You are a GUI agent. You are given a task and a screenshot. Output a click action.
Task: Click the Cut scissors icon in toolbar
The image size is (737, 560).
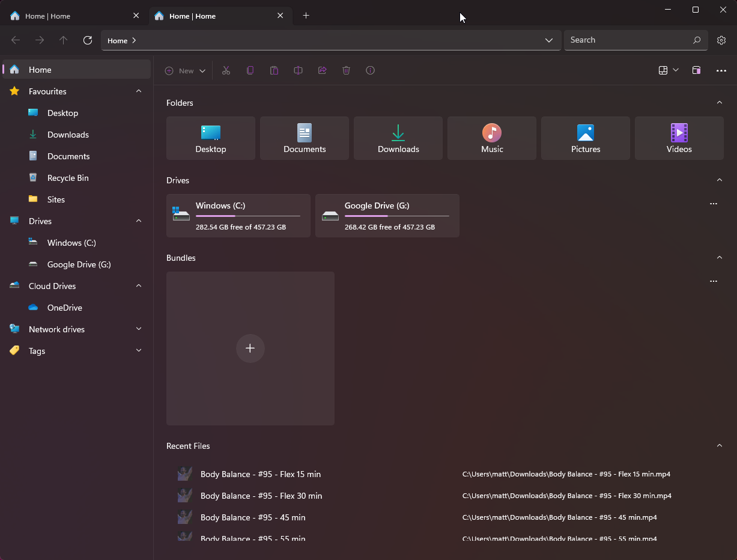(226, 70)
